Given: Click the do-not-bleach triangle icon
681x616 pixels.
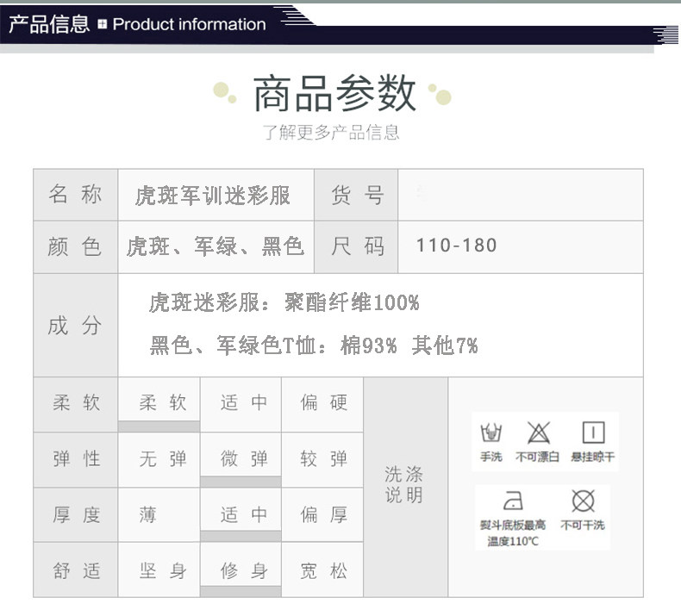Looking at the screenshot, I should click(539, 432).
